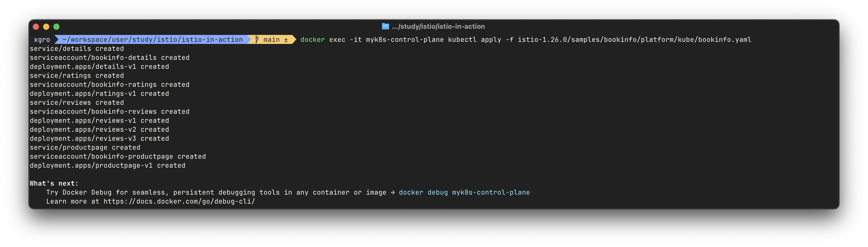Click the docker debug myk8s-control-plane suggestion

coord(464,192)
